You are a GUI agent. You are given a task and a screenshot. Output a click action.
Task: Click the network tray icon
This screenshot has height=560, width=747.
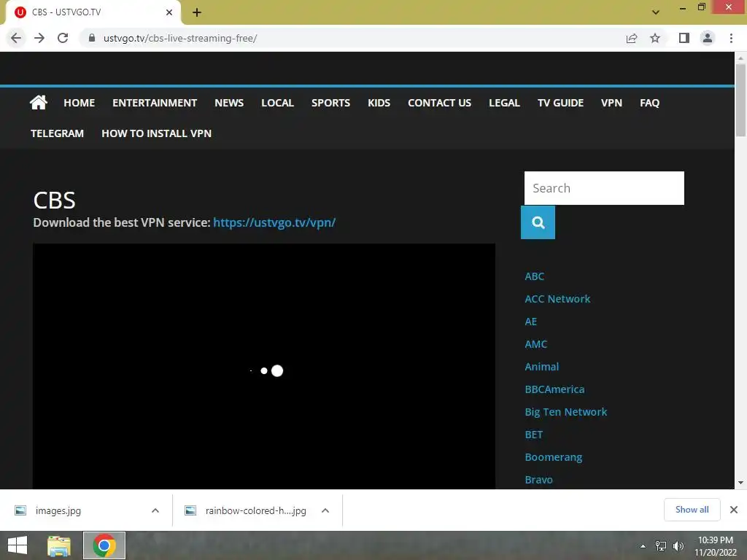point(661,546)
